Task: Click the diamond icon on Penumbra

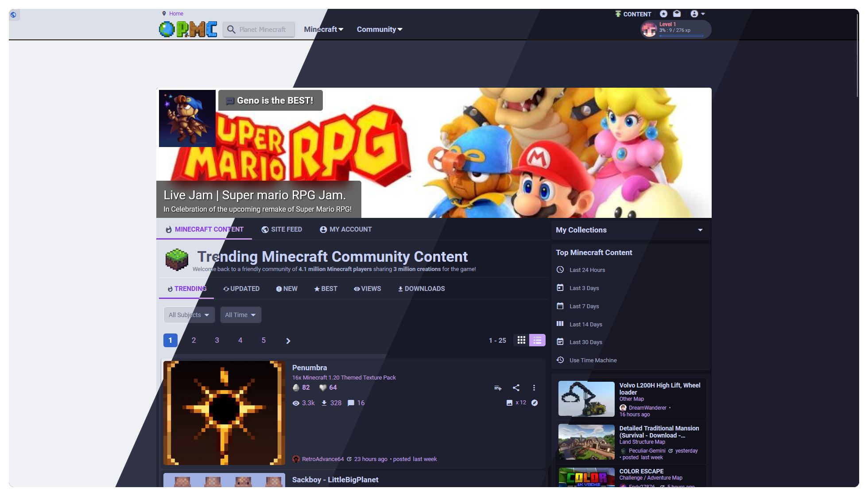Action: 296,387
